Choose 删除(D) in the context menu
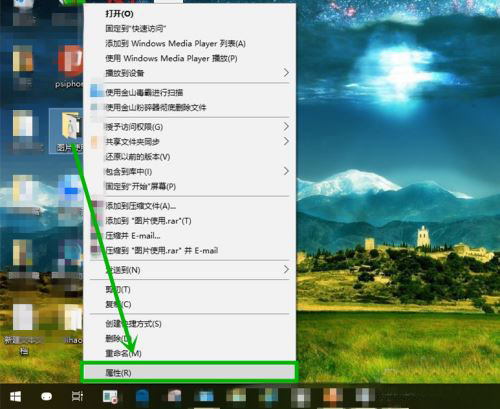The width and height of the screenshot is (500, 409). coord(118,338)
